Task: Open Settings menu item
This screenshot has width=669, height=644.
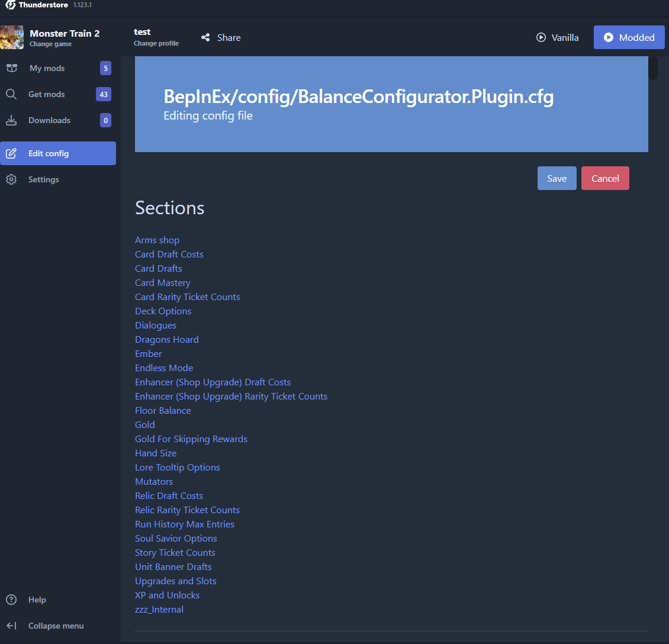Action: point(58,179)
